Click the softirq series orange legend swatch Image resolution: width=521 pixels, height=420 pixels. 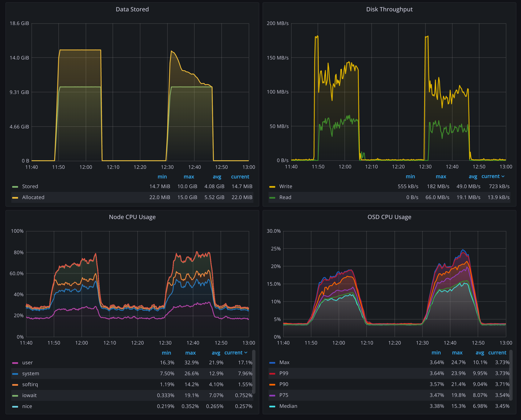coord(15,385)
